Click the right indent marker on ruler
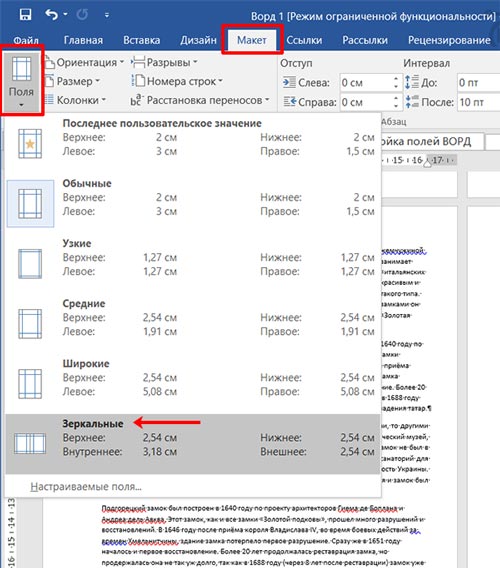500x568 pixels. pyautogui.click(x=428, y=163)
